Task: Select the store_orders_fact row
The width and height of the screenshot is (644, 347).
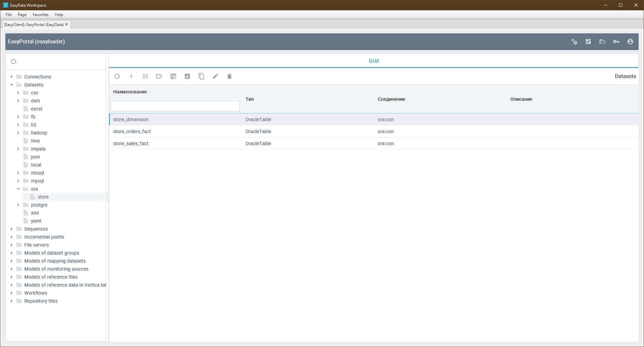Action: click(x=374, y=131)
